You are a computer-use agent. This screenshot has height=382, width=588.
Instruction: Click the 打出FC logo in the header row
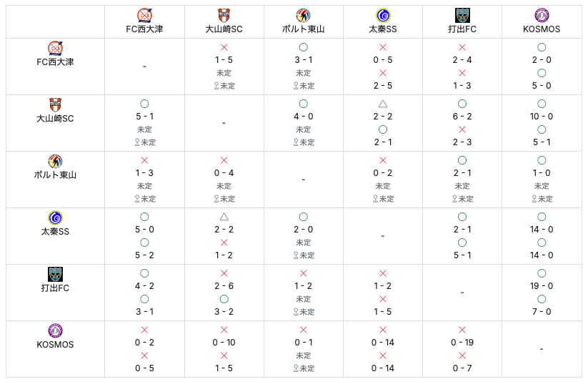(x=462, y=15)
